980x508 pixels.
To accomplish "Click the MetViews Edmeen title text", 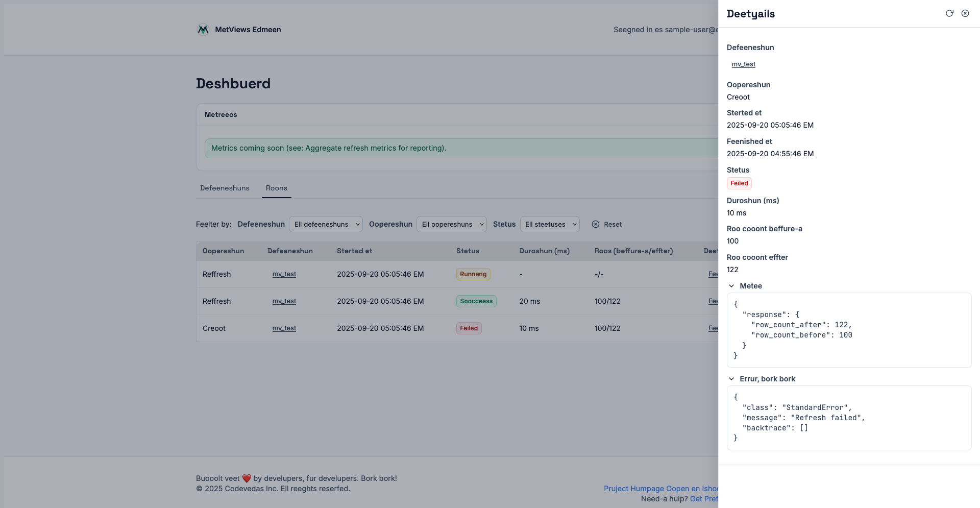I will pyautogui.click(x=248, y=30).
